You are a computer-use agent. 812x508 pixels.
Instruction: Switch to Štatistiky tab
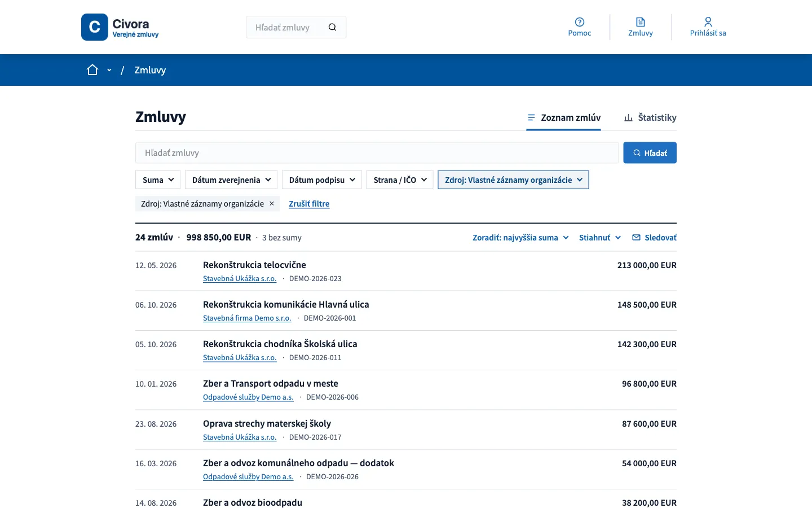pyautogui.click(x=650, y=117)
